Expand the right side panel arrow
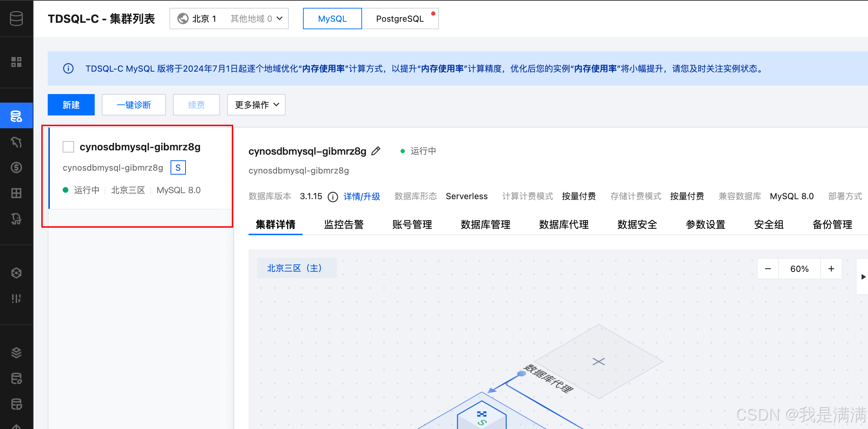The width and height of the screenshot is (868, 429). click(x=863, y=277)
